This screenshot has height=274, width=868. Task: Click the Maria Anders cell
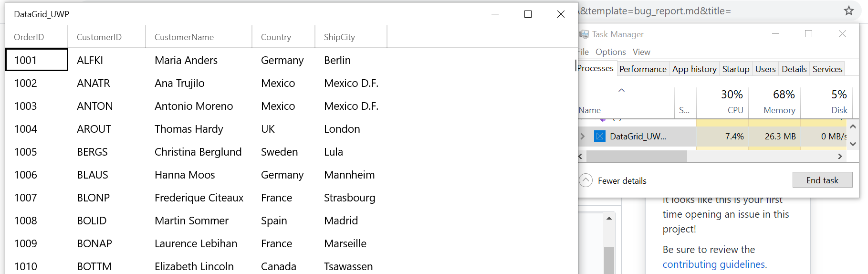coord(199,60)
